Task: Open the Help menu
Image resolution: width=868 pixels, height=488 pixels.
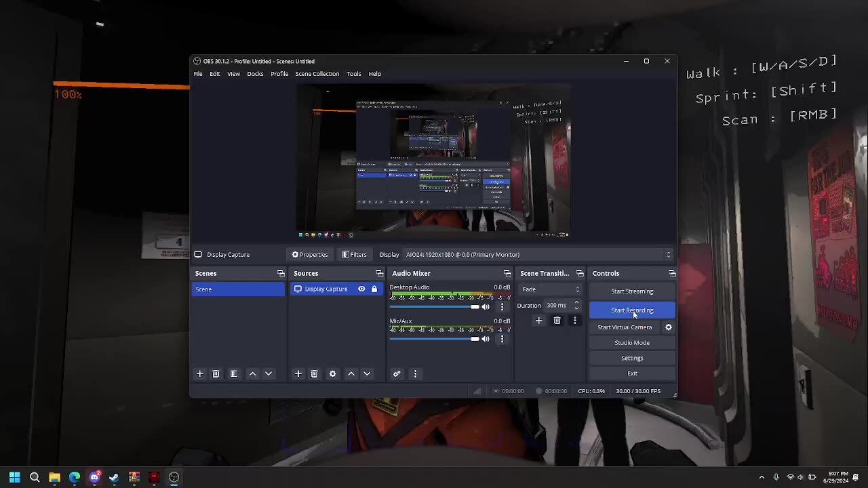Action: [374, 74]
